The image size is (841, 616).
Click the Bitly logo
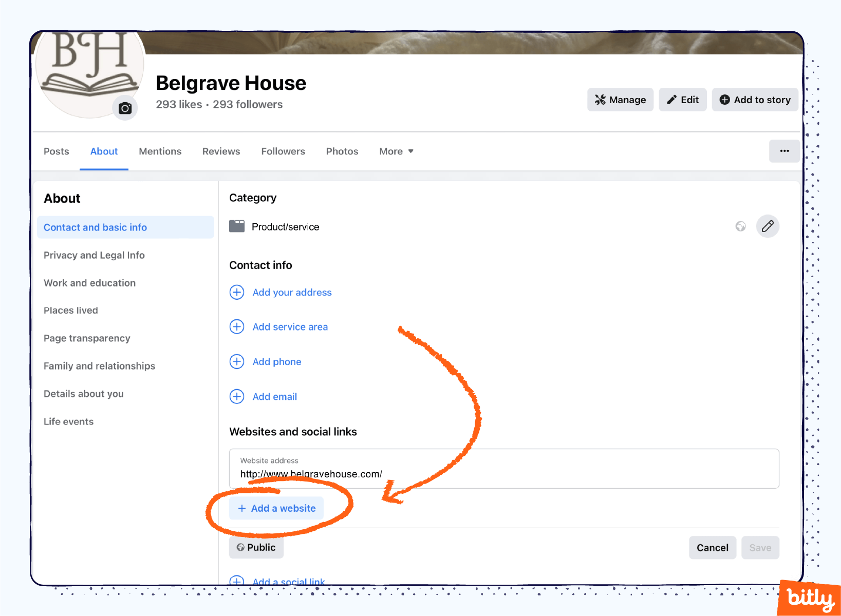[x=809, y=598]
